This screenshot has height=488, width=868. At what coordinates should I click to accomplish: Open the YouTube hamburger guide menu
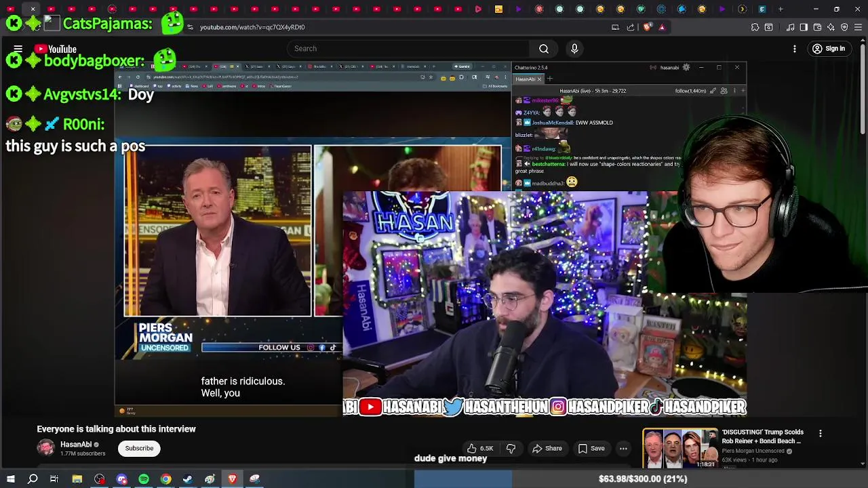coord(18,49)
